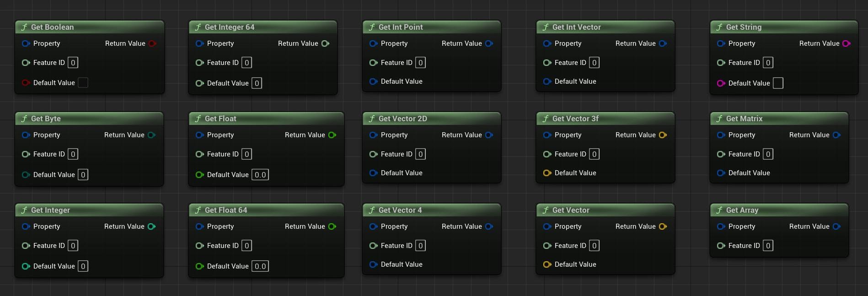868x296 pixels.
Task: Click Default Value pin on Get Vector 2D
Action: click(373, 173)
